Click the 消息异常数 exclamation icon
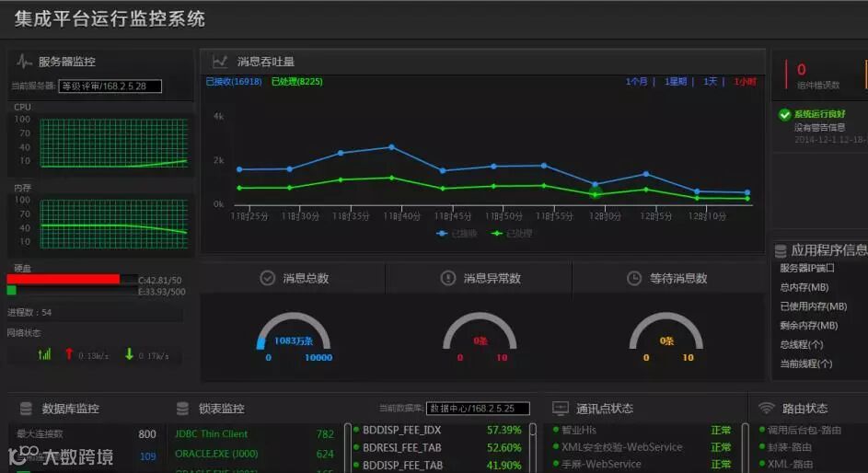868x473 pixels. [x=448, y=278]
